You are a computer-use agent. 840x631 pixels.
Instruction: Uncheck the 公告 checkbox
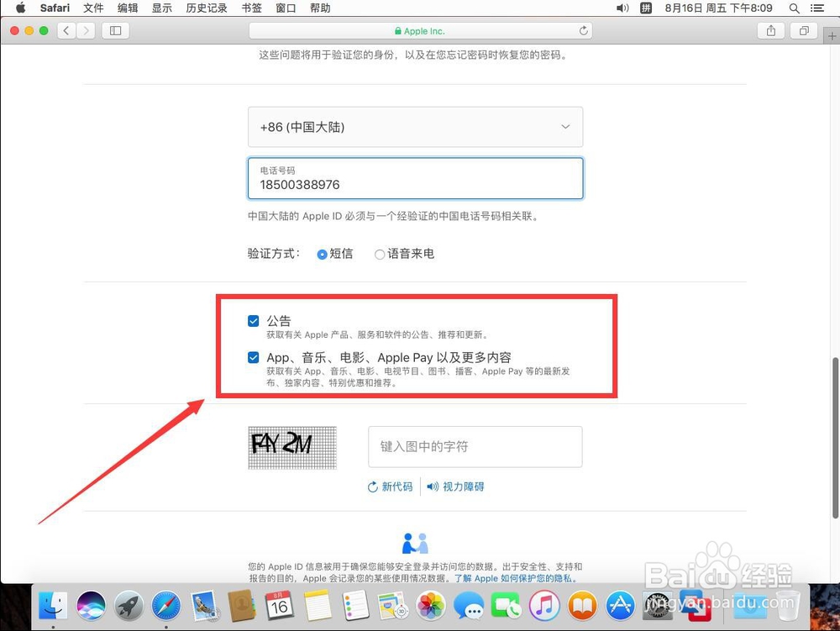[x=254, y=321]
